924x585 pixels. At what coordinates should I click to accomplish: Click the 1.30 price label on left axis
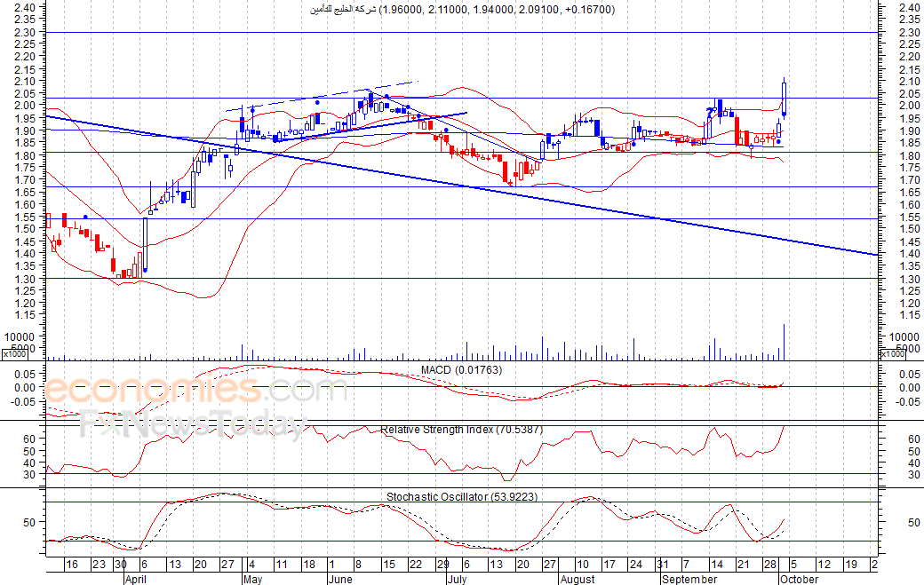pyautogui.click(x=25, y=279)
